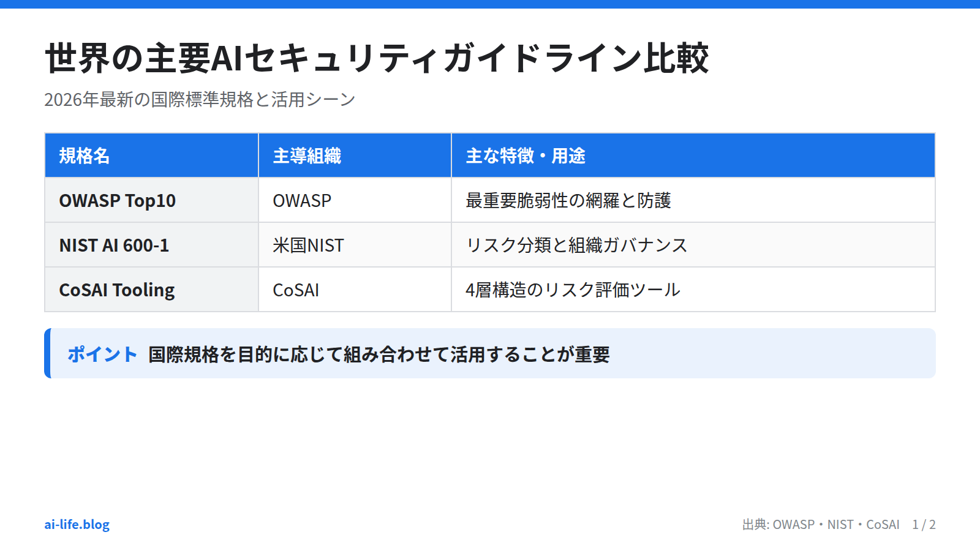
Task: Click the 主導組織 column header
Action: click(355, 156)
